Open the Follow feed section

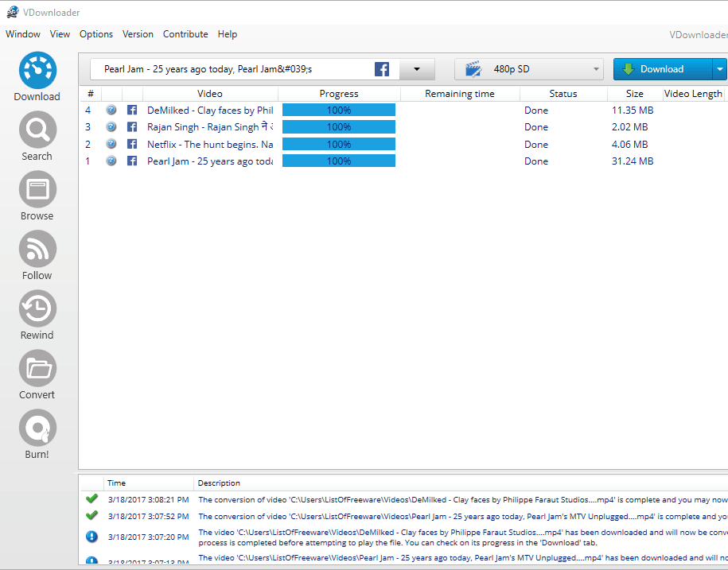point(37,255)
